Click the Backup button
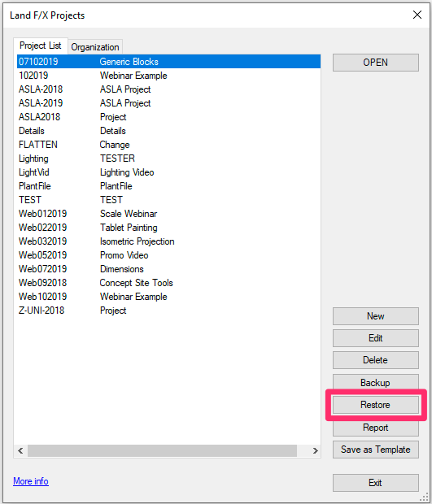 pos(375,382)
